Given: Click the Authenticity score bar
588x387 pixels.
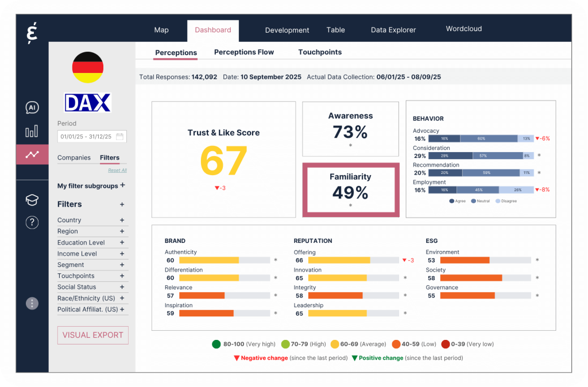Looking at the screenshot, I should click(x=217, y=260).
